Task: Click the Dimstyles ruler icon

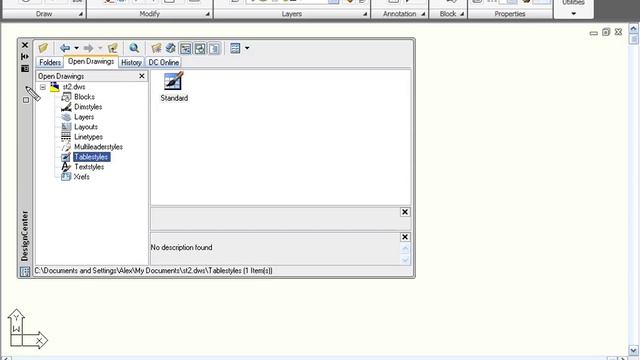Action: click(x=66, y=107)
